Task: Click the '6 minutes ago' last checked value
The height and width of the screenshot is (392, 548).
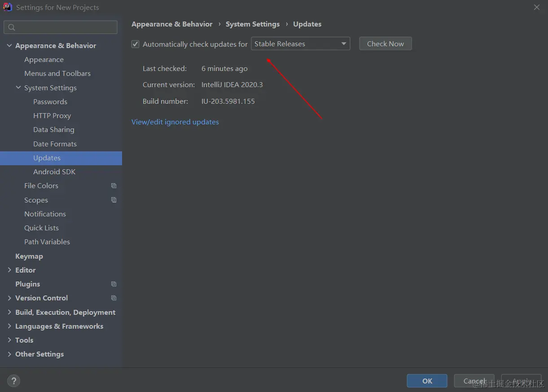Action: coord(224,68)
